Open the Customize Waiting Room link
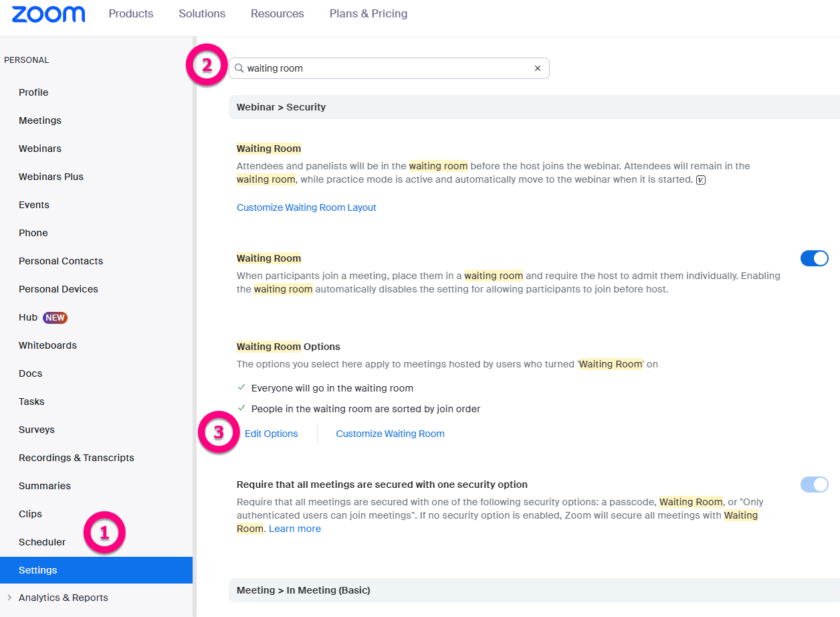Image resolution: width=840 pixels, height=617 pixels. point(390,434)
